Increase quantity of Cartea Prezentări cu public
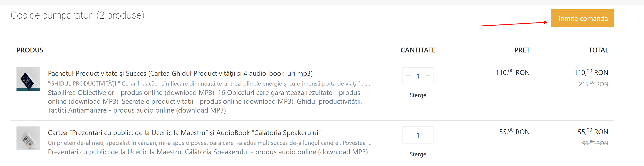 pos(428,135)
